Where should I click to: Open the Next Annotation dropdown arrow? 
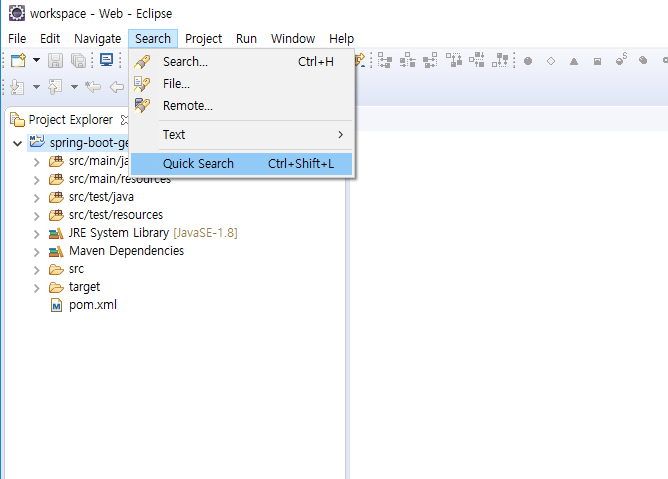pyautogui.click(x=37, y=87)
